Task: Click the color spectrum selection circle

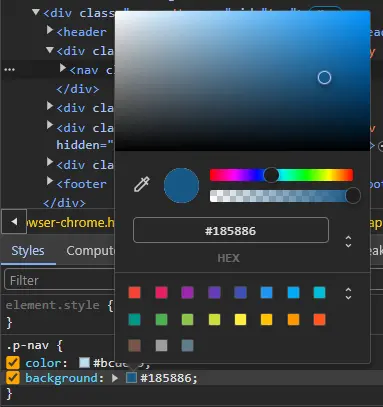Action: click(x=324, y=78)
